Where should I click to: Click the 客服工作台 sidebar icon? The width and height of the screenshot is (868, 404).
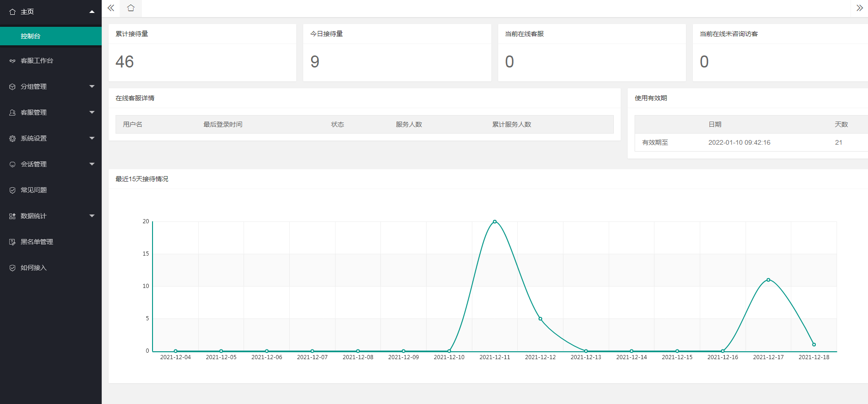coord(12,61)
